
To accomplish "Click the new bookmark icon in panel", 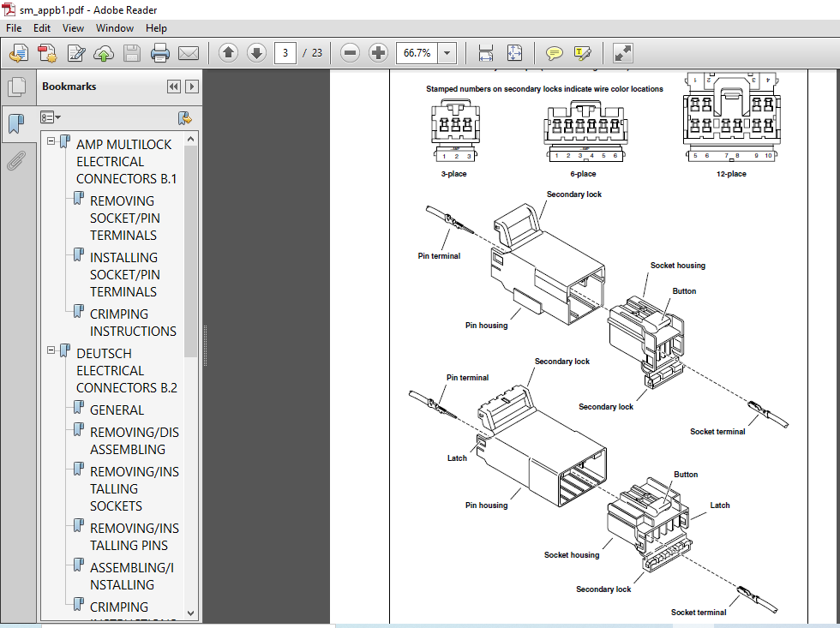I will pos(185,117).
